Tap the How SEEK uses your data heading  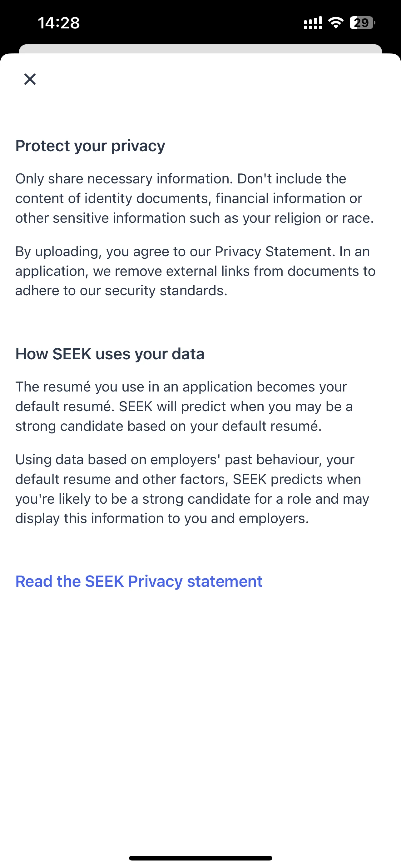[110, 354]
